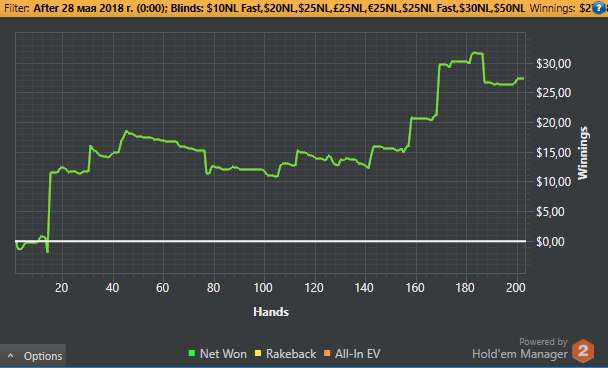Click the 40 hands axis tick label

click(112, 288)
